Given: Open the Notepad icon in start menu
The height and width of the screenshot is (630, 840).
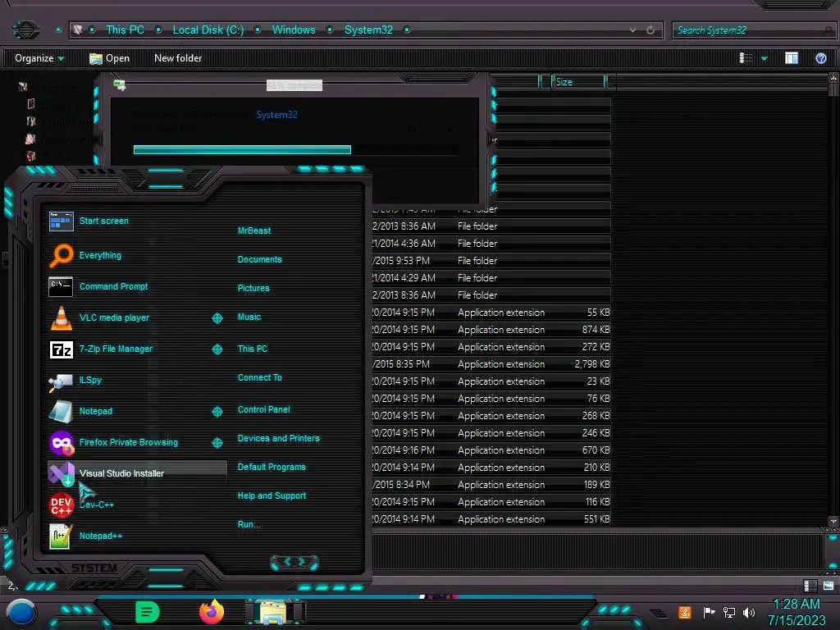Looking at the screenshot, I should click(61, 412).
